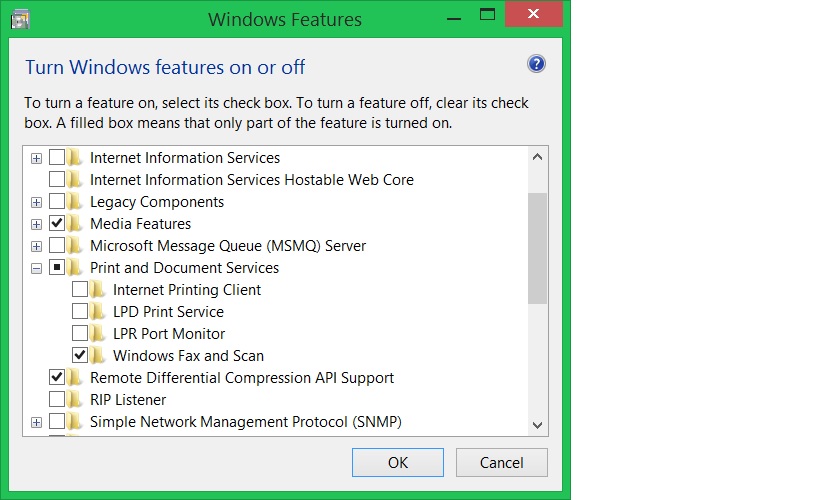Image resolution: width=819 pixels, height=500 pixels.
Task: Open the help question mark icon
Action: click(x=536, y=64)
